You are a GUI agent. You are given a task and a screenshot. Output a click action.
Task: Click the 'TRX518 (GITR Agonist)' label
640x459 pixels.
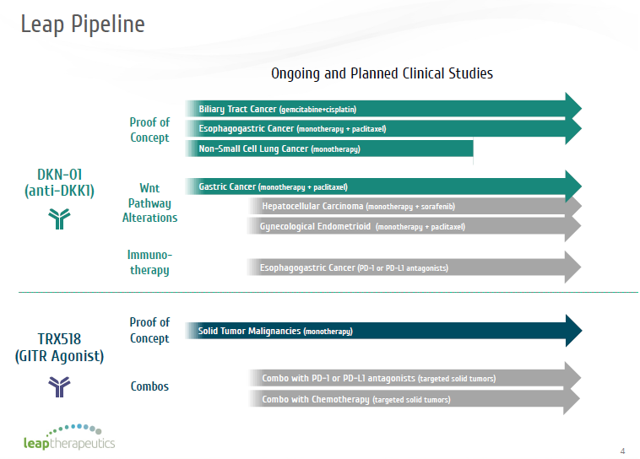click(x=59, y=348)
